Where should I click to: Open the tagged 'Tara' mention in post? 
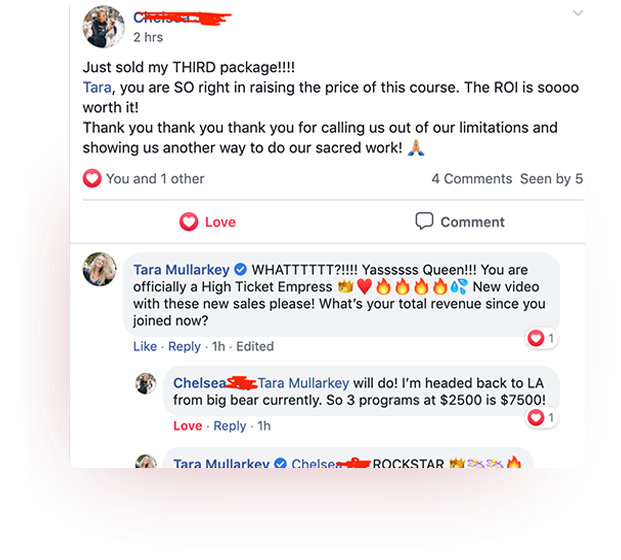pos(97,88)
